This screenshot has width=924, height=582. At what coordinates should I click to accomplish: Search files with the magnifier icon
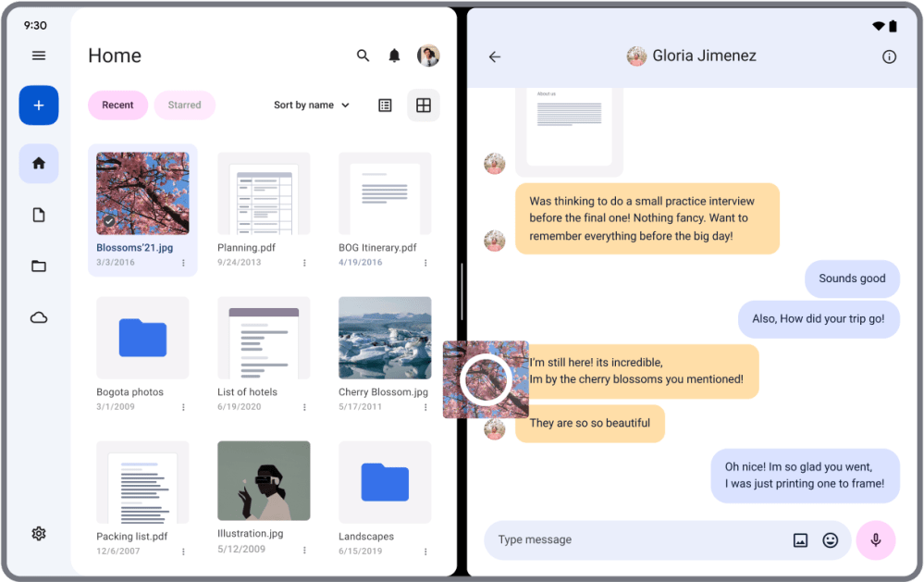[363, 56]
